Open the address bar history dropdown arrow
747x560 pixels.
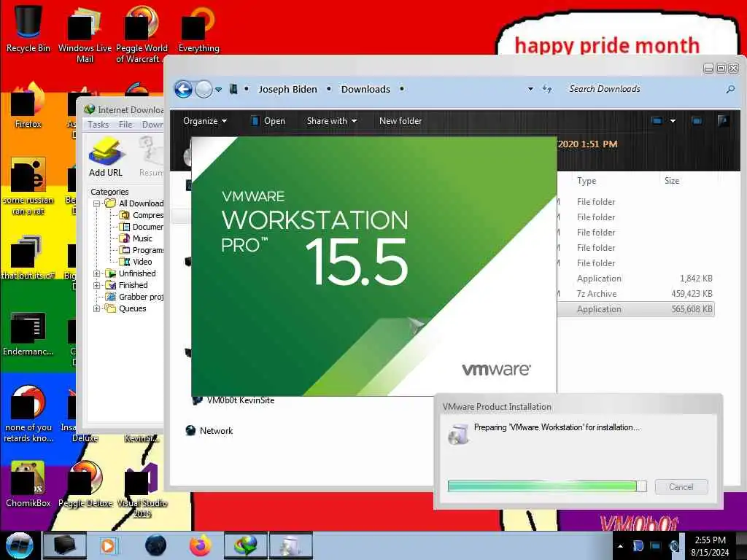(530, 89)
